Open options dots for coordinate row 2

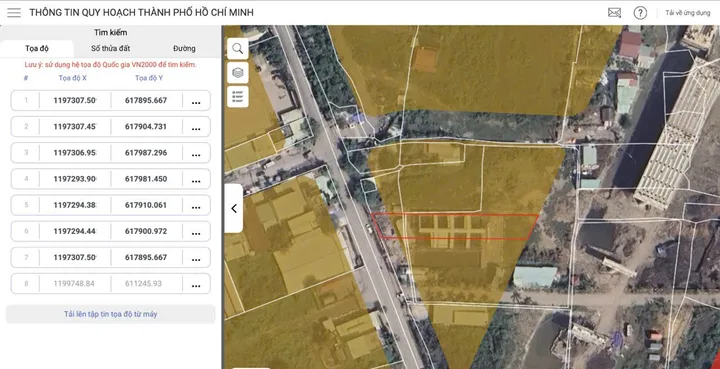(x=196, y=127)
